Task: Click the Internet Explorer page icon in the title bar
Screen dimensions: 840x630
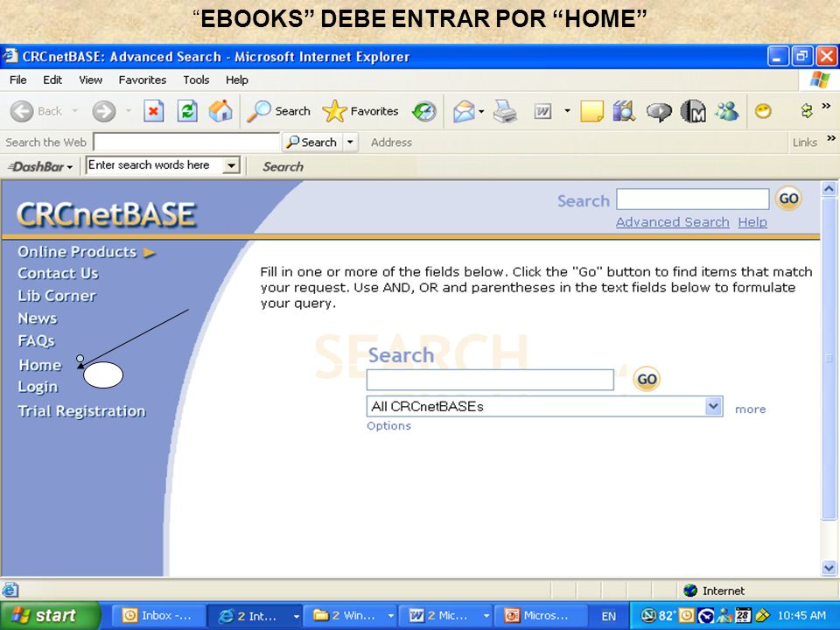Action: [10, 56]
